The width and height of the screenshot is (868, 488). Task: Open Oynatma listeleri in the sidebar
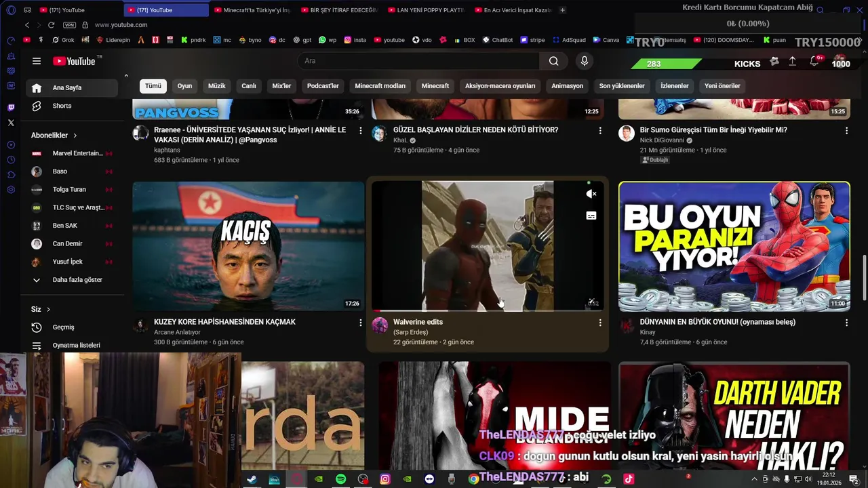[72, 346]
